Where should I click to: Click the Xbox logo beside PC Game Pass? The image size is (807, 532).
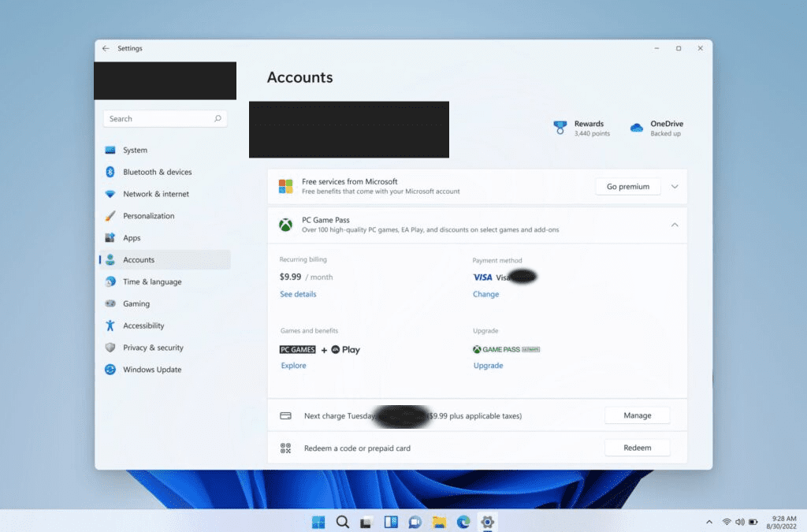(x=285, y=225)
